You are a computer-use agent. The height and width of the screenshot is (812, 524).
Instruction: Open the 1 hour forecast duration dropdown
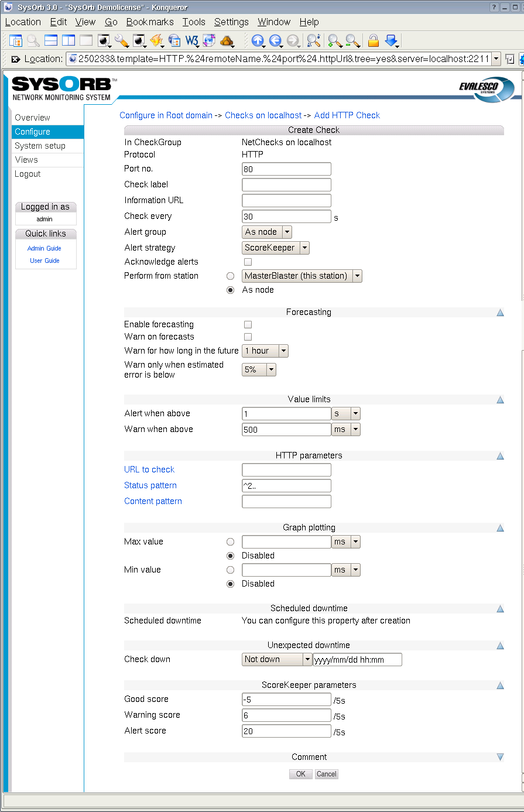tap(265, 351)
